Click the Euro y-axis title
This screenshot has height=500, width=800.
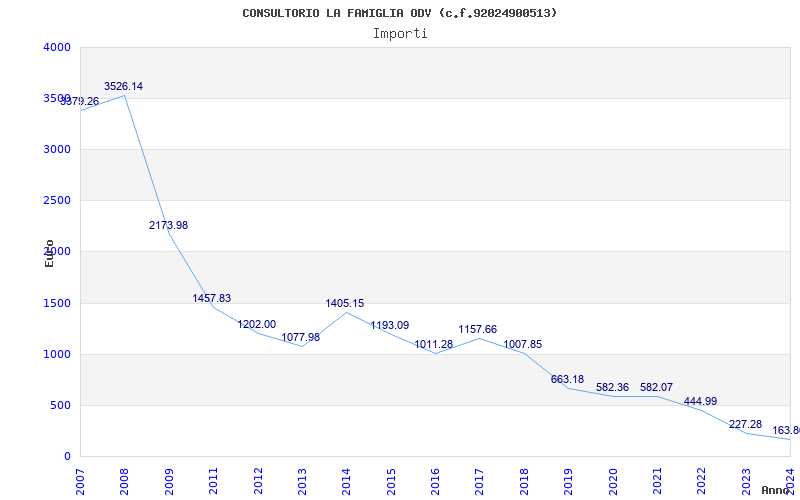pos(49,253)
